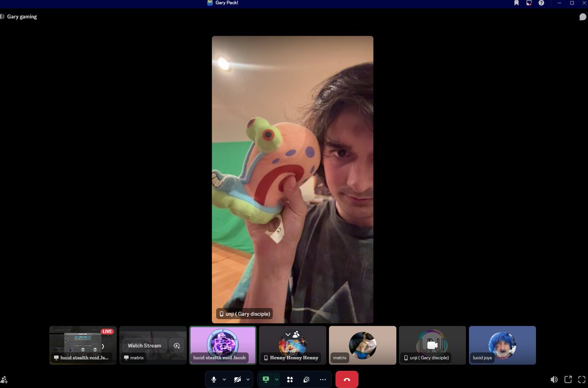Stop the green screen share button
588x388 pixels.
(x=266, y=379)
